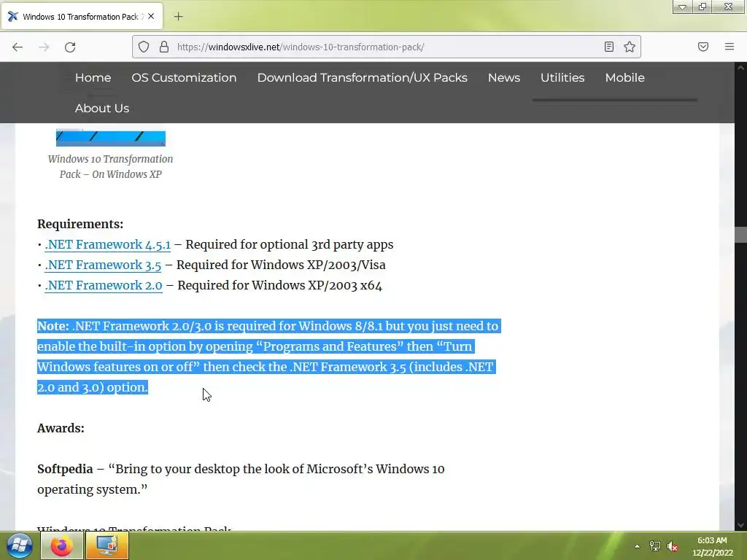Save page to Pocket
Image resolution: width=747 pixels, height=560 pixels.
click(703, 47)
